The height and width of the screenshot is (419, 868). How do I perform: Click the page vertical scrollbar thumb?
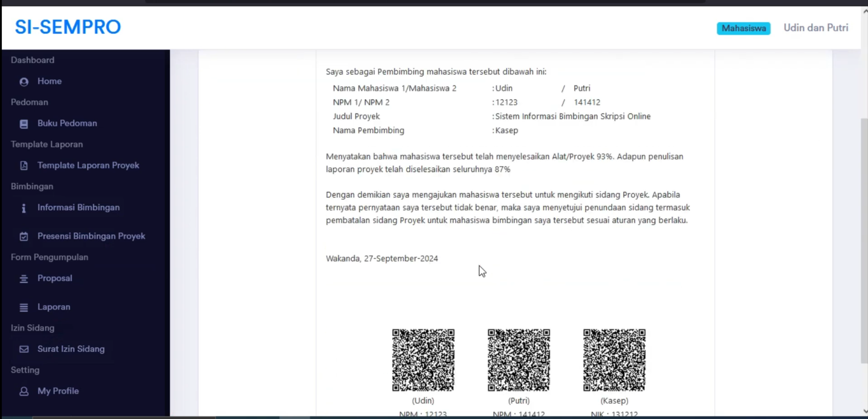(x=864, y=241)
